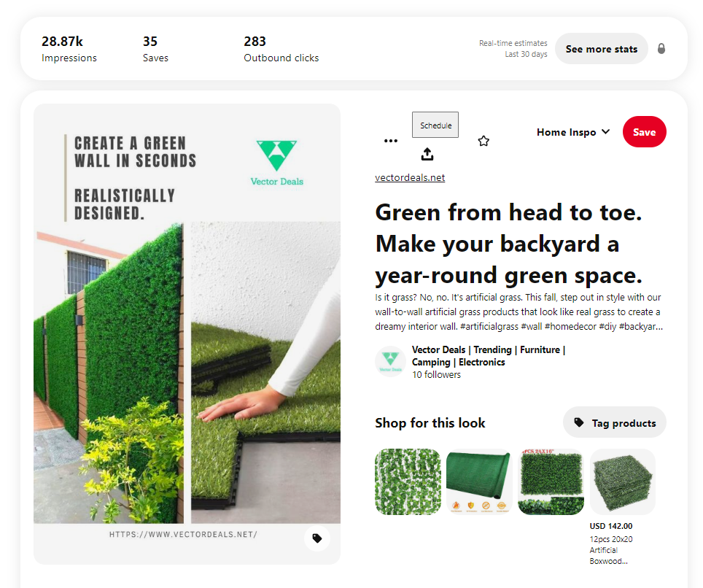Click the lock icon beside See more stats

pos(661,48)
